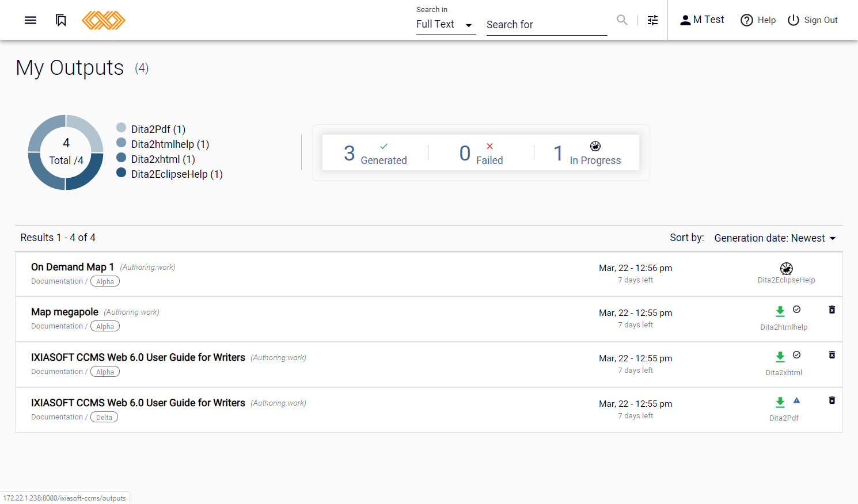The height and width of the screenshot is (504, 858).
Task: Delete the Map megapole output
Action: pos(832,310)
